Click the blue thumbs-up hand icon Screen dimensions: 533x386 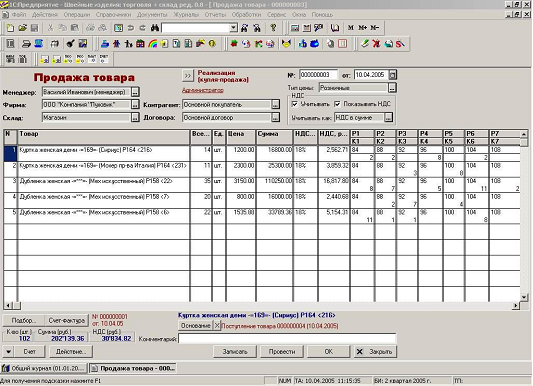(303, 44)
